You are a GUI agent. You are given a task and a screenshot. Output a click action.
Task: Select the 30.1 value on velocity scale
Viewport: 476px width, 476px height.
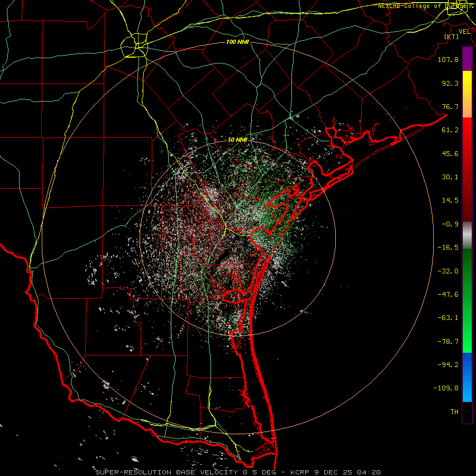pos(450,177)
